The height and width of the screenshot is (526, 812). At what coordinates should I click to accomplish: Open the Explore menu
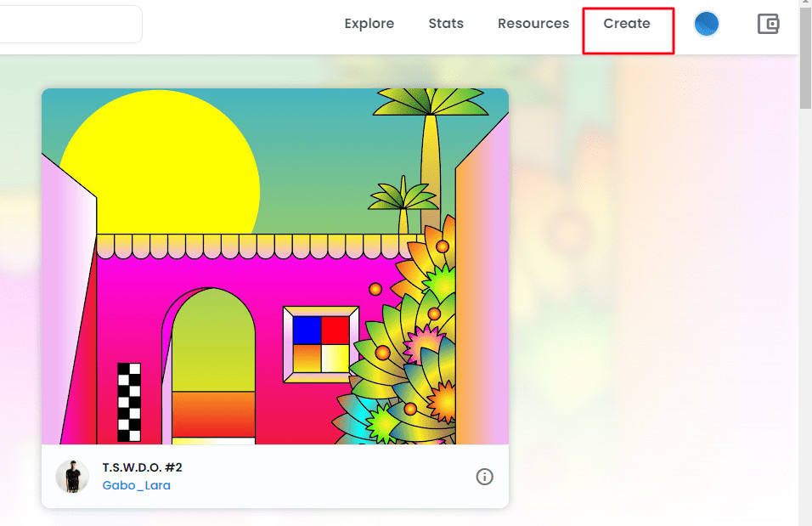369,24
